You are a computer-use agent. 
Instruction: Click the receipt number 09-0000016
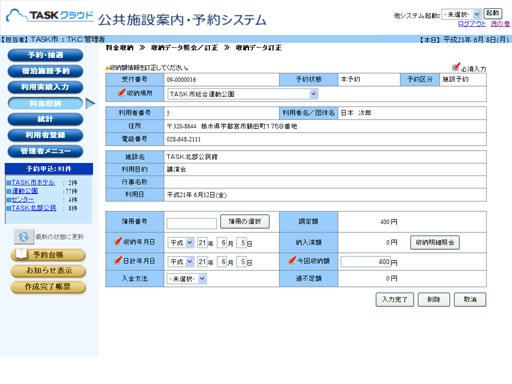click(x=181, y=80)
